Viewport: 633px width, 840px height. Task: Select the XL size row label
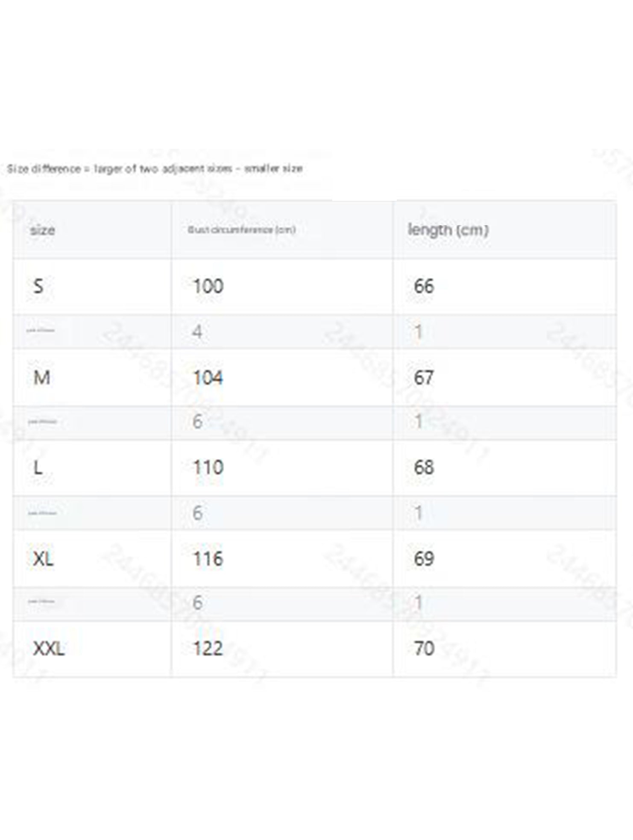tap(44, 558)
